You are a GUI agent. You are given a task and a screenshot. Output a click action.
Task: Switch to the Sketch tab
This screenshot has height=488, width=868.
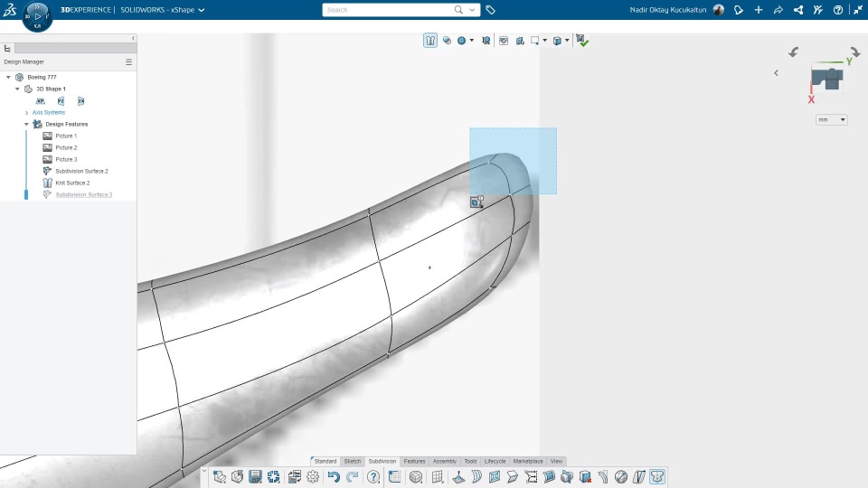point(352,461)
